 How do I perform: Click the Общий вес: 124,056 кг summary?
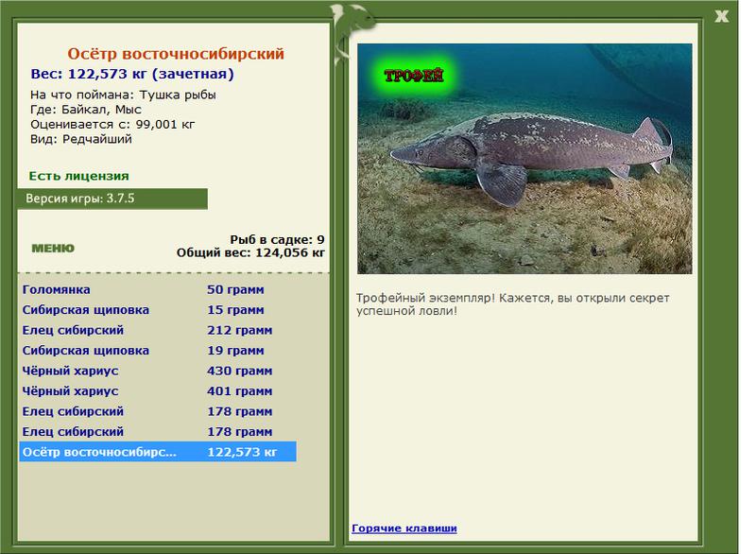[x=250, y=252]
